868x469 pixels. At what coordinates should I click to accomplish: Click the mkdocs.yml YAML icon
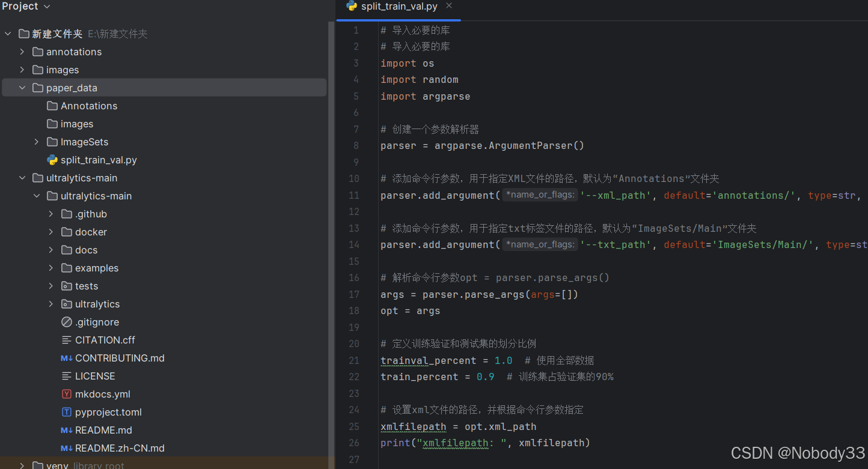[x=67, y=394]
